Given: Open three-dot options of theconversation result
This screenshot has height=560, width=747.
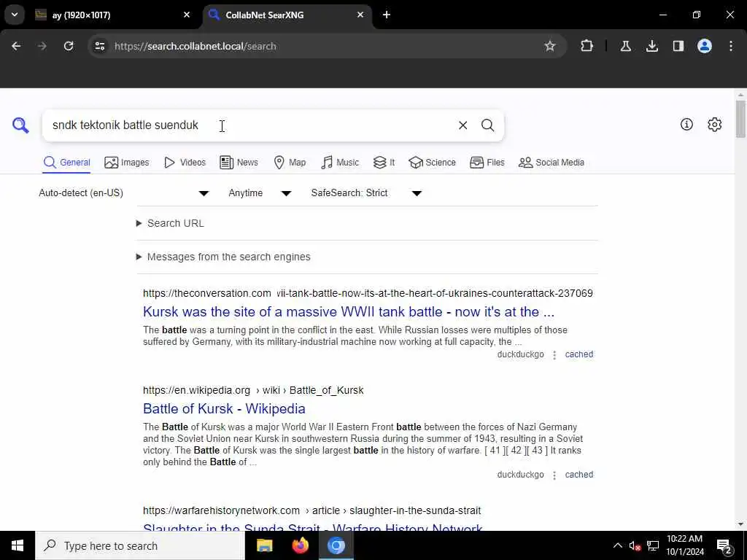Looking at the screenshot, I should point(554,355).
